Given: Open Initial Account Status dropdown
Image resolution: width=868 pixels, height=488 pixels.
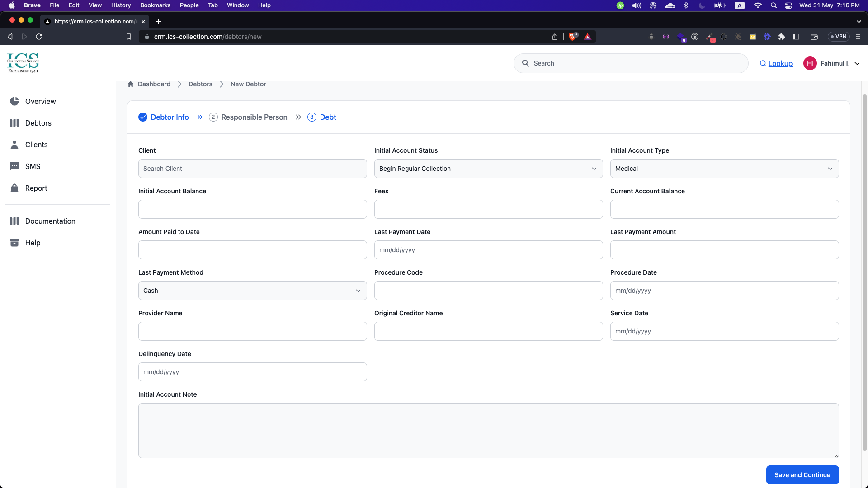Looking at the screenshot, I should [488, 169].
